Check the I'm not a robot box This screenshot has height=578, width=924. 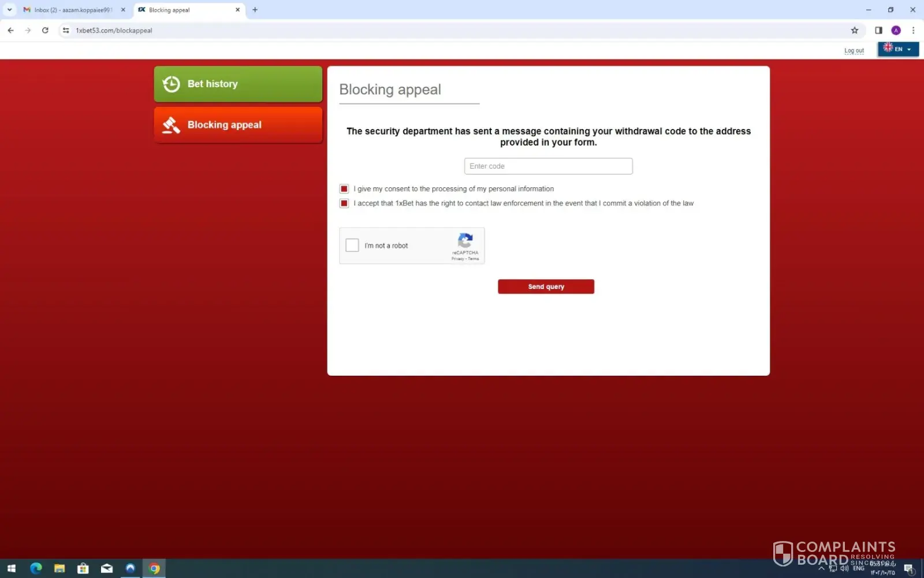[x=352, y=246]
